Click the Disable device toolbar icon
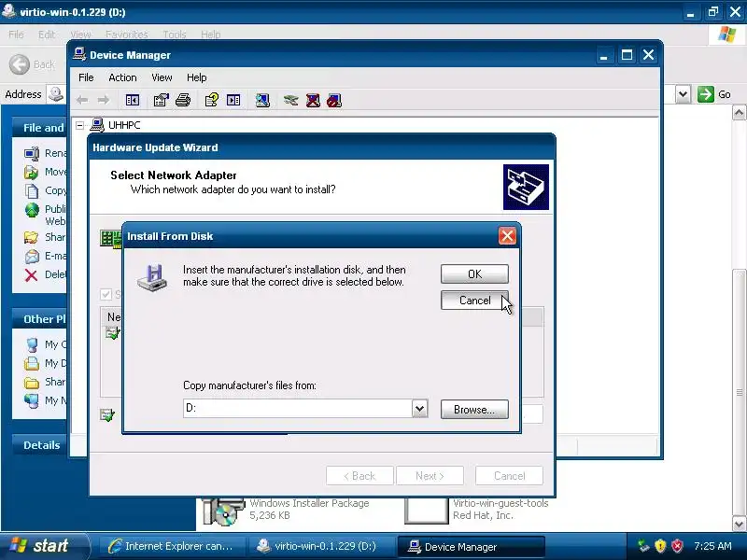This screenshot has height=560, width=747. pos(334,100)
